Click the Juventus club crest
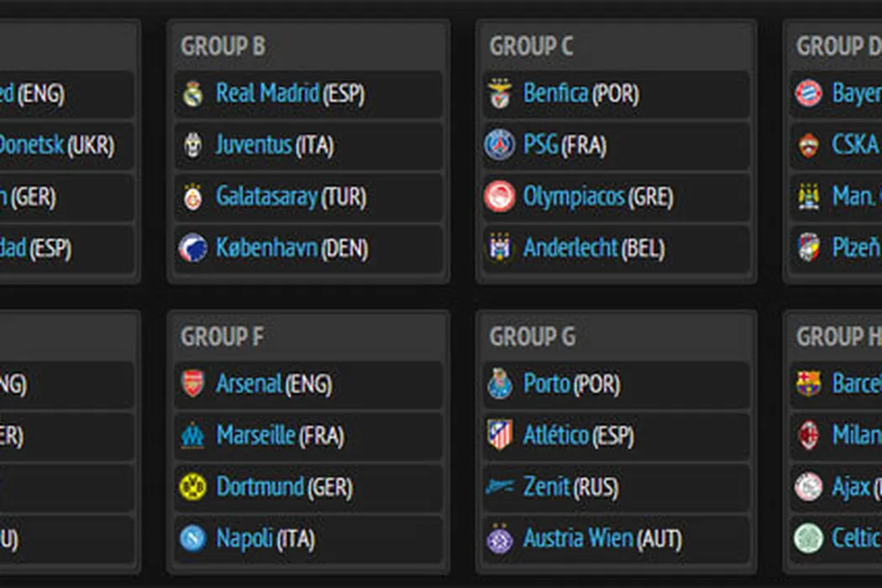The height and width of the screenshot is (588, 882). [x=193, y=145]
